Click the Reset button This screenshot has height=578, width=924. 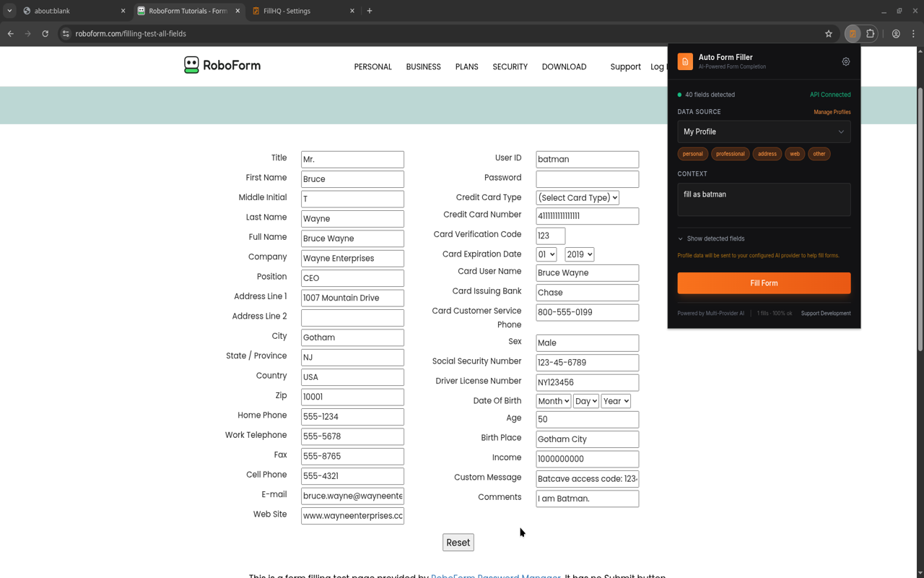pos(458,543)
